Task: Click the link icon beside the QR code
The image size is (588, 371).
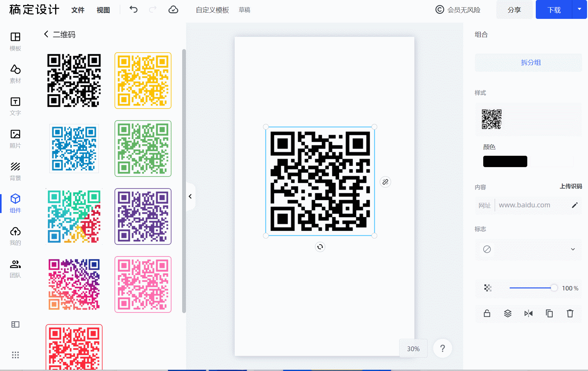Action: [385, 182]
